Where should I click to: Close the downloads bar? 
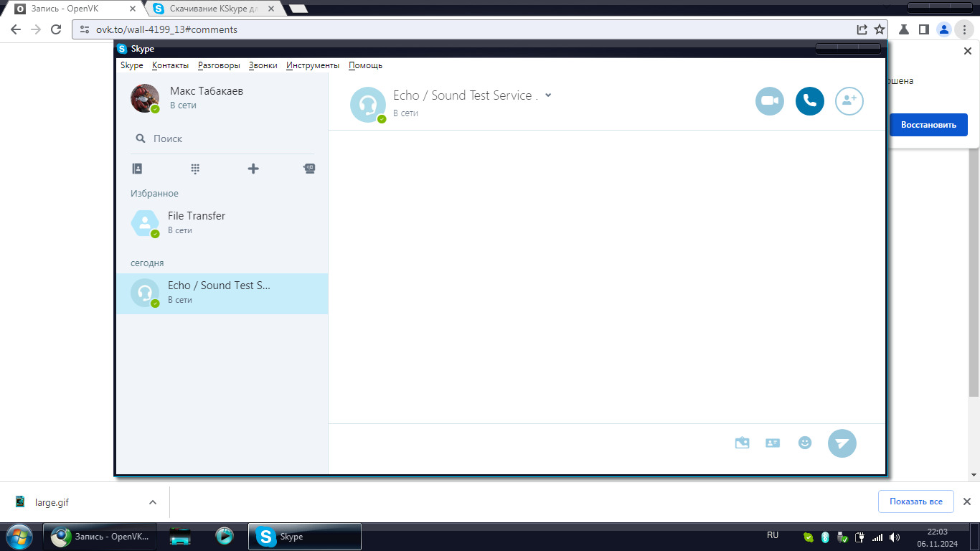coord(966,501)
